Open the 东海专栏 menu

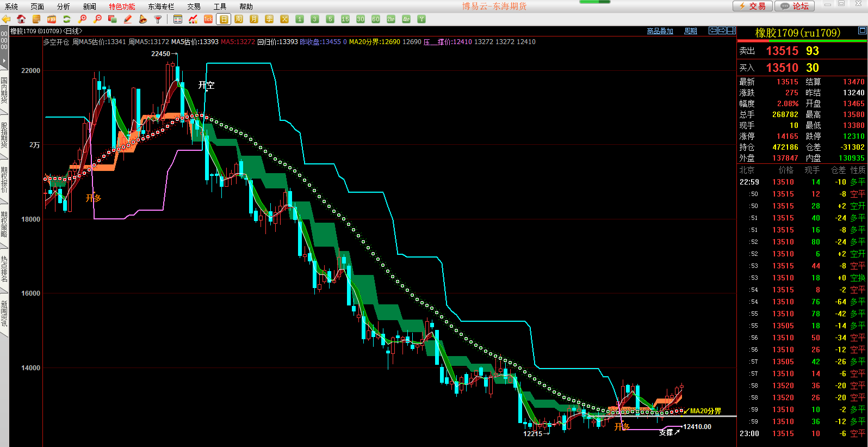point(161,7)
